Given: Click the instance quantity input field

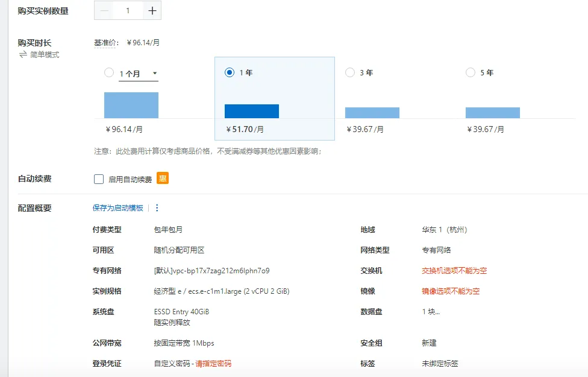Looking at the screenshot, I should pyautogui.click(x=128, y=10).
